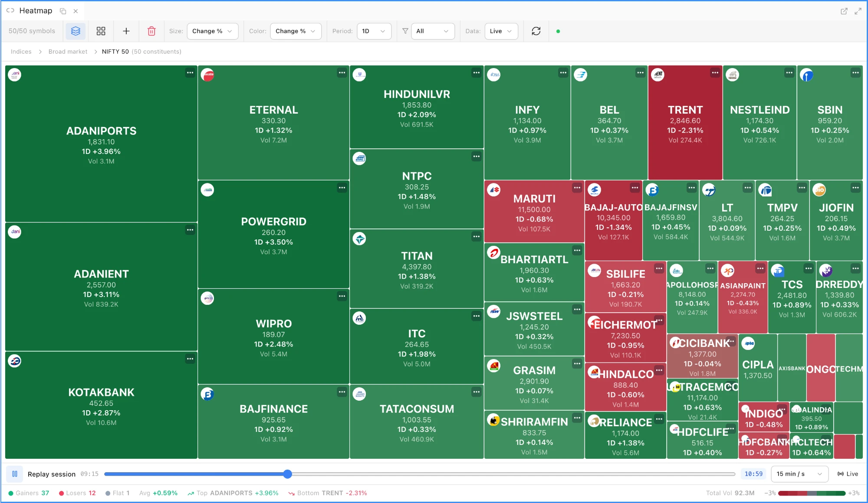Image resolution: width=868 pixels, height=503 pixels.
Task: Open the ADANIPORTS tile options menu
Action: pyautogui.click(x=190, y=73)
